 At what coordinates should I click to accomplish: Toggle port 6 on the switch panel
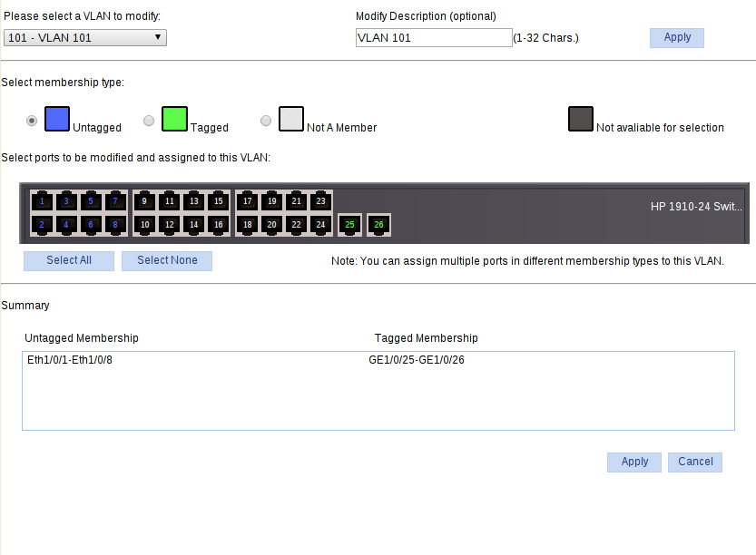[91, 225]
